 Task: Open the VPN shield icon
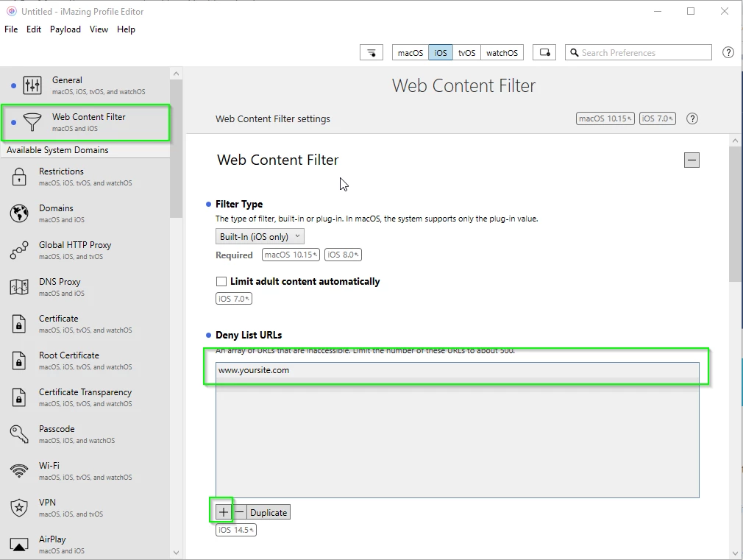click(19, 508)
